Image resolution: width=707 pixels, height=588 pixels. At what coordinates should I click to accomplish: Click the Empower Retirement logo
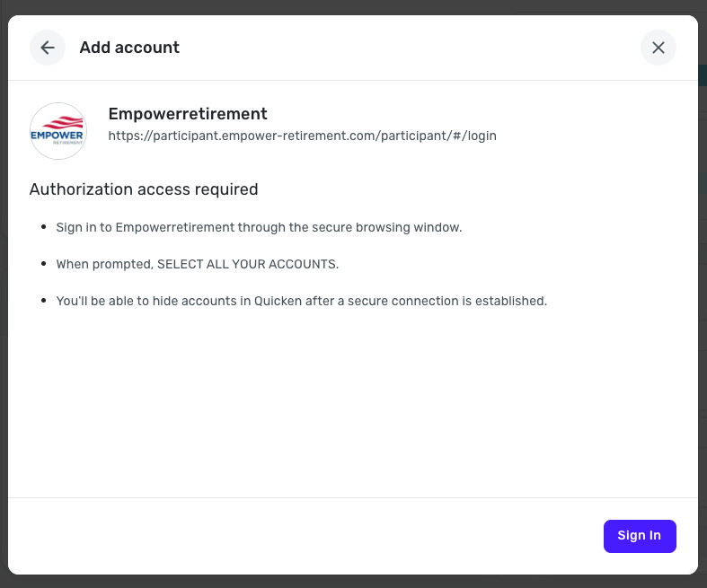[58, 131]
